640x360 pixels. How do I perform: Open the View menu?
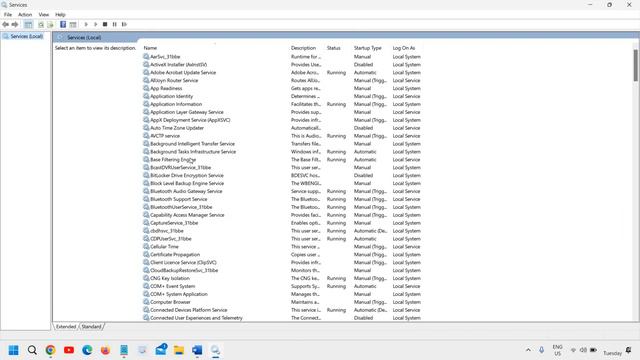tap(44, 15)
